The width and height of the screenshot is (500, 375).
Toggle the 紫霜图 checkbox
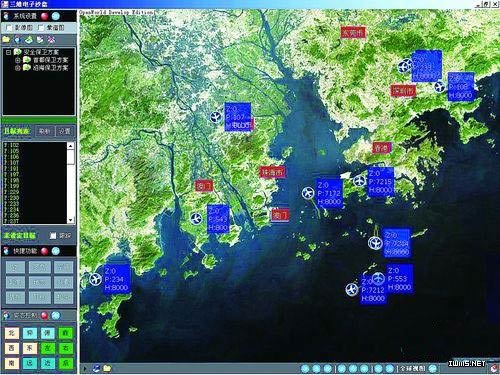coord(41,28)
